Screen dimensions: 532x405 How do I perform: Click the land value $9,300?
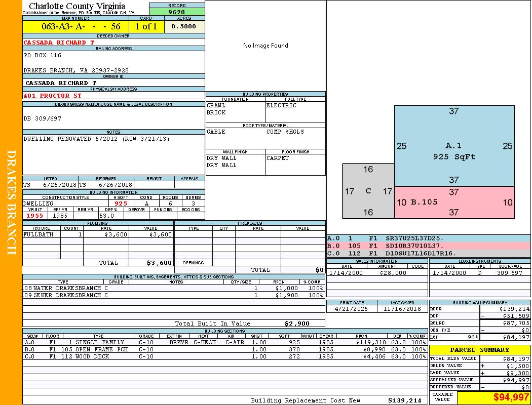(518, 373)
